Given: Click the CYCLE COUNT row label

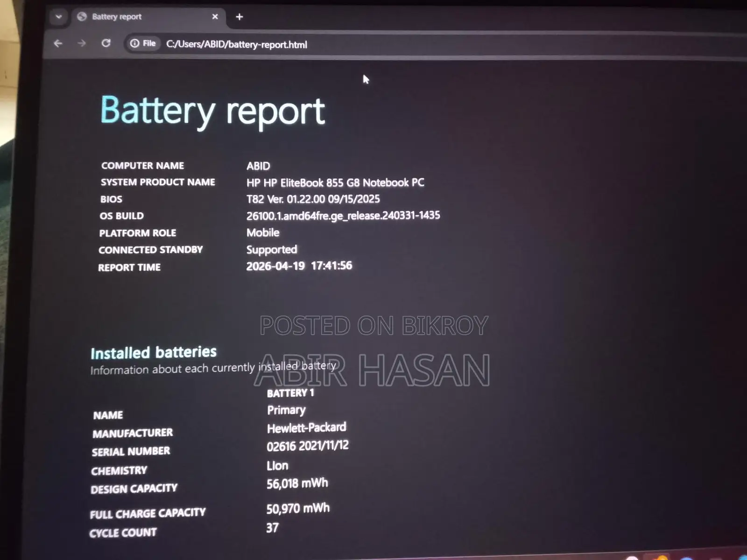Looking at the screenshot, I should 123,532.
